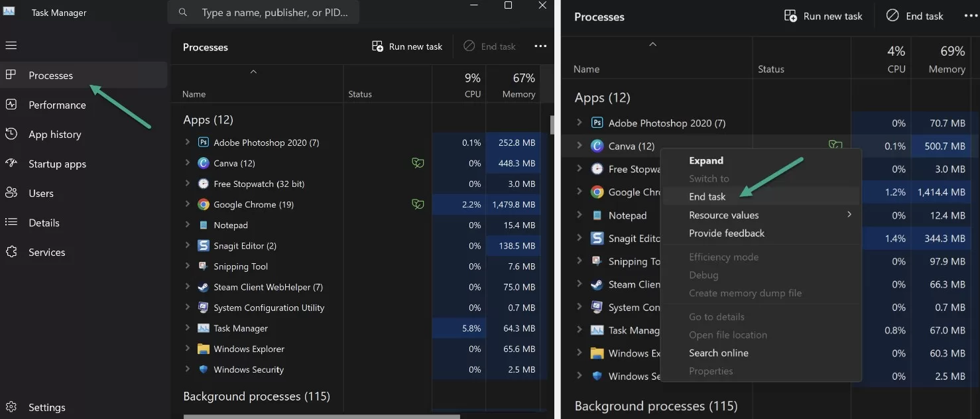Click Google Chrome icon in left window list
This screenshot has height=419, width=980.
[204, 204]
